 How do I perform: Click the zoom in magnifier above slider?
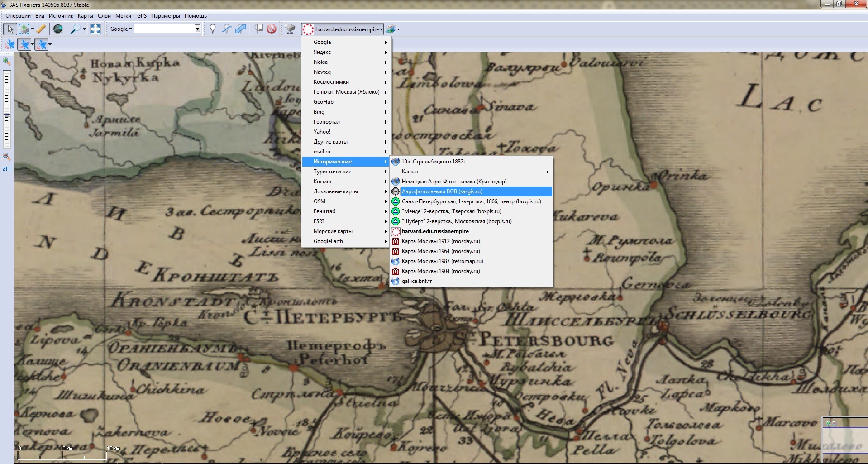pos(7,61)
